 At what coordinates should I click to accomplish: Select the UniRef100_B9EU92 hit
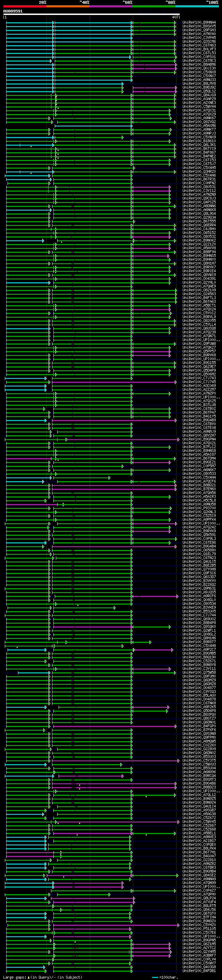pos(199,88)
